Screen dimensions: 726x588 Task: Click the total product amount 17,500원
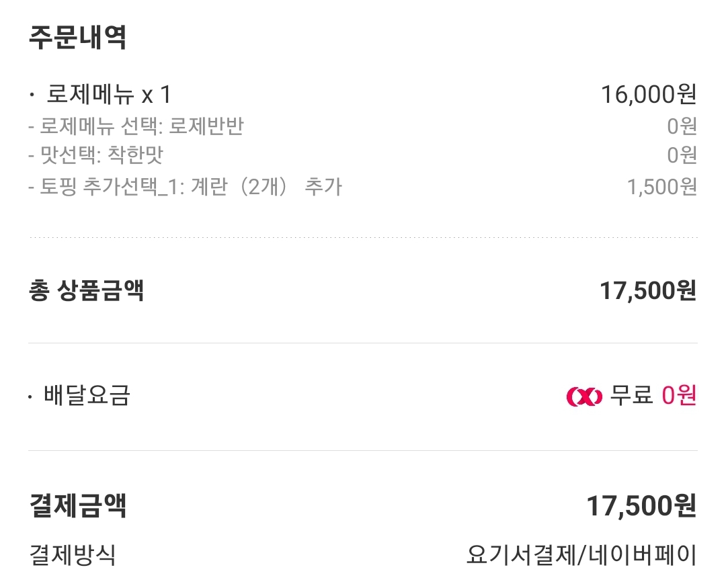click(648, 291)
